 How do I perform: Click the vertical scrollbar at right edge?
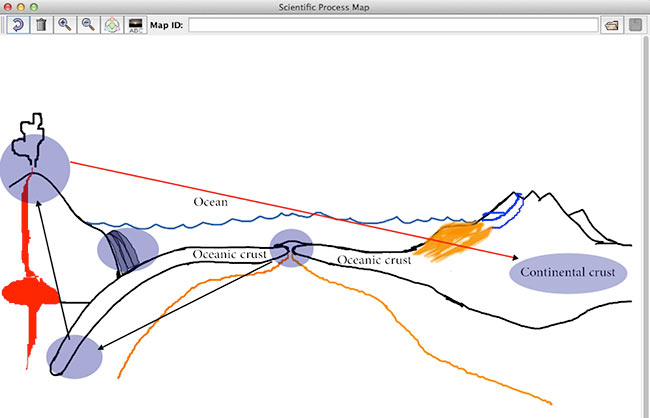[645, 226]
